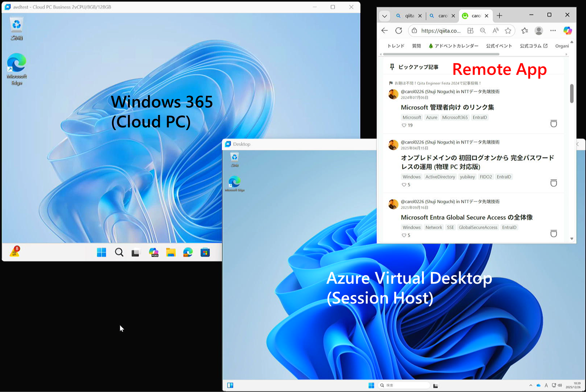Open the Edge tab actions menu chevron
This screenshot has width=586, height=392.
point(384,16)
